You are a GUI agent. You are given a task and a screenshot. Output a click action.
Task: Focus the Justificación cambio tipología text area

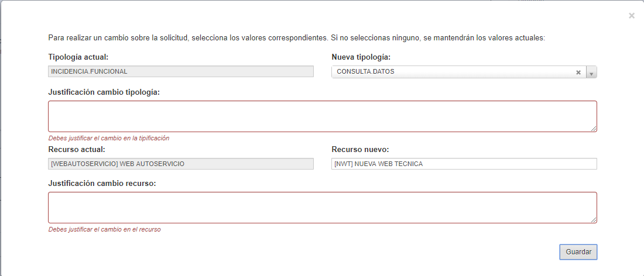(323, 116)
